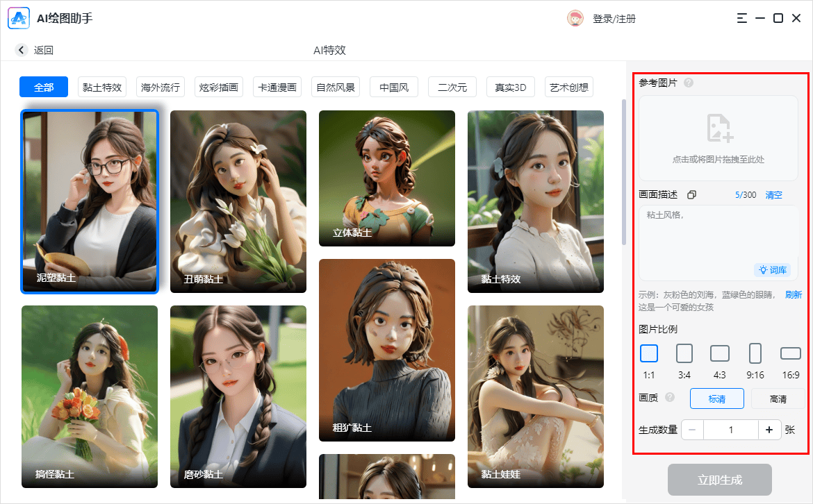Decrease generation count with minus button
Screen dimensions: 813x504
(692, 430)
